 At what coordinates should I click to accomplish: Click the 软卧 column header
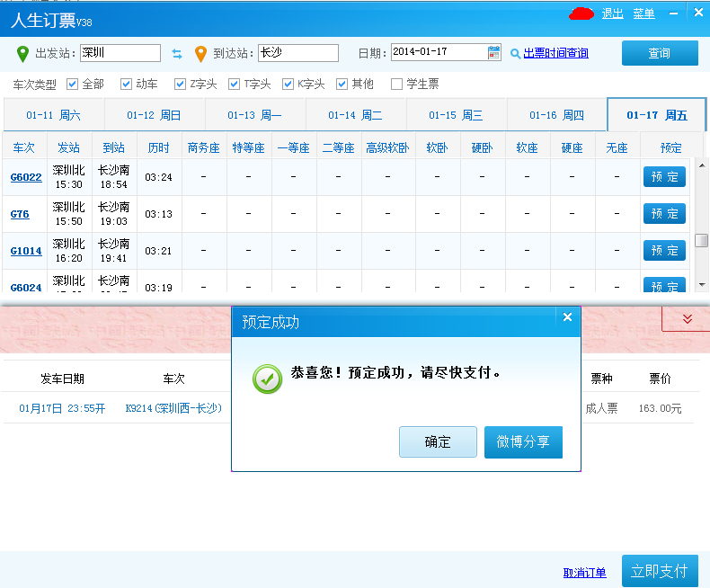(437, 147)
